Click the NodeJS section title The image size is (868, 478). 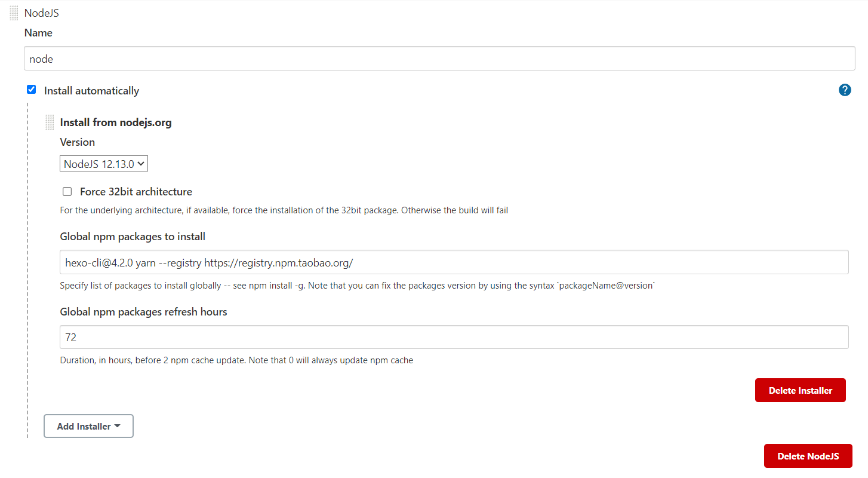42,13
